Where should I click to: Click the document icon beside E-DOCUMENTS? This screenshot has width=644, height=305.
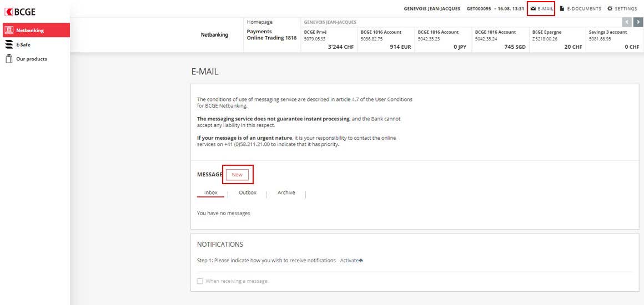click(562, 9)
